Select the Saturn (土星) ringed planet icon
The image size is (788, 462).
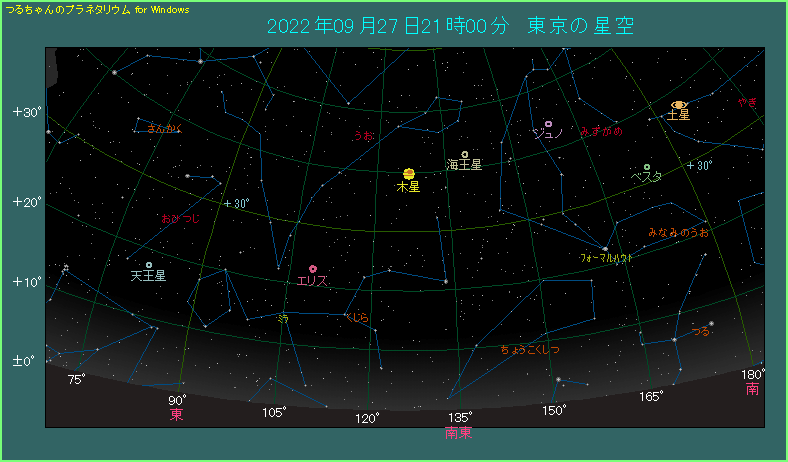(679, 104)
